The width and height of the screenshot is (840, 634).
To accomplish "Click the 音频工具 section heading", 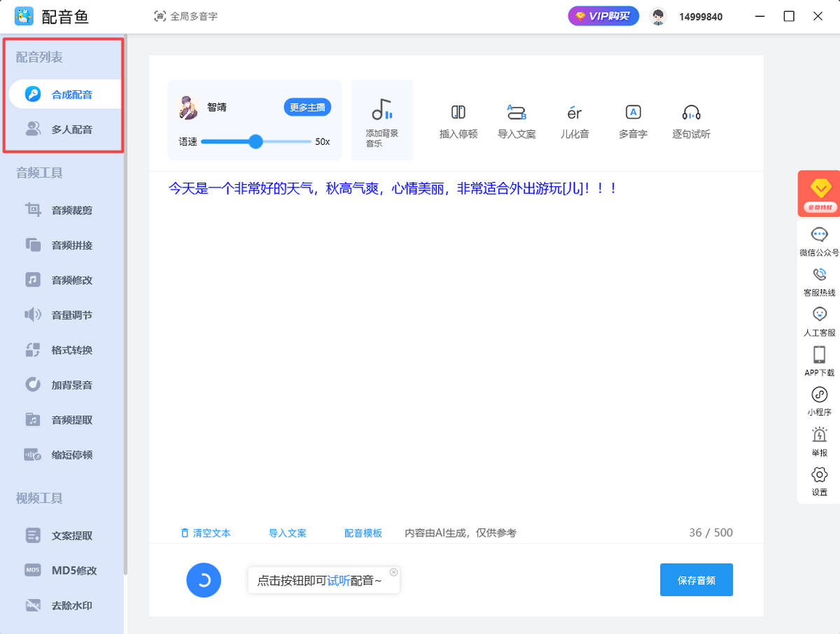I will [x=39, y=173].
